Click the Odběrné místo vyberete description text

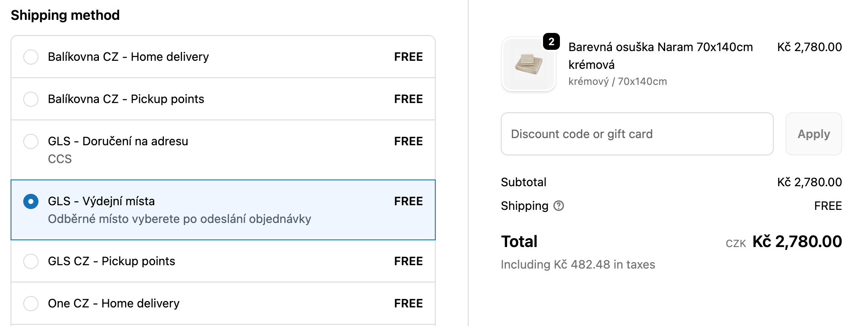(179, 219)
